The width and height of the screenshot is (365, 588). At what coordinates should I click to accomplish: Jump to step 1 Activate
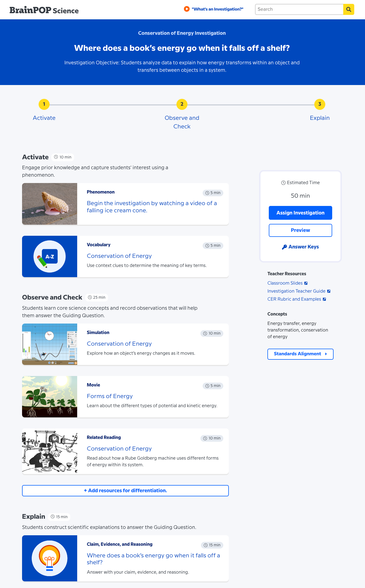[x=44, y=104]
